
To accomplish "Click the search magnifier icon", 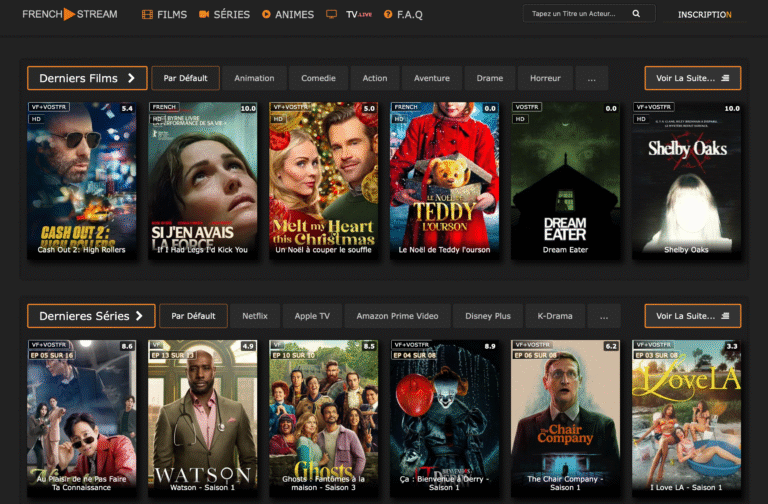I will [x=637, y=15].
